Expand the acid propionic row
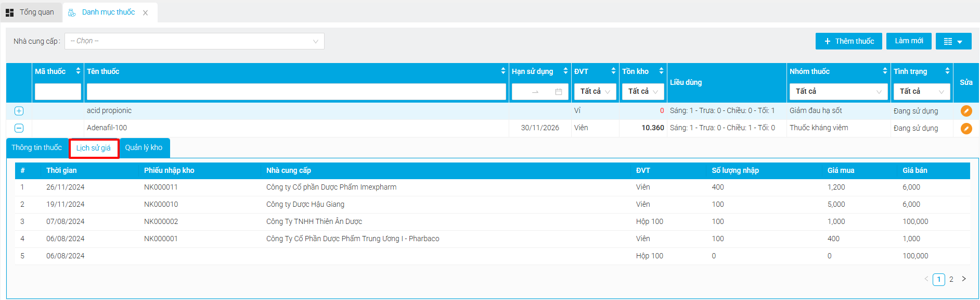Image resolution: width=980 pixels, height=300 pixels. [19, 111]
